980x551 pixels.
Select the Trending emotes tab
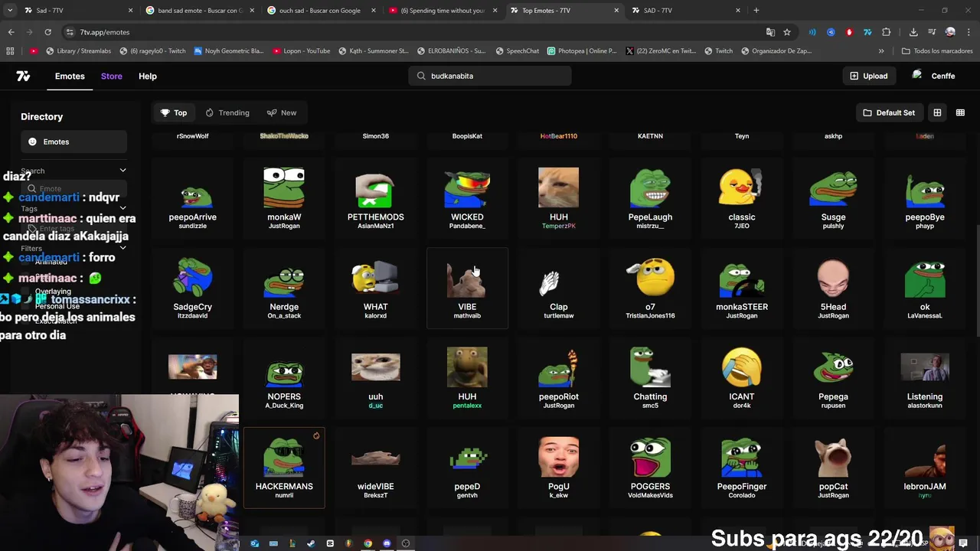(227, 112)
